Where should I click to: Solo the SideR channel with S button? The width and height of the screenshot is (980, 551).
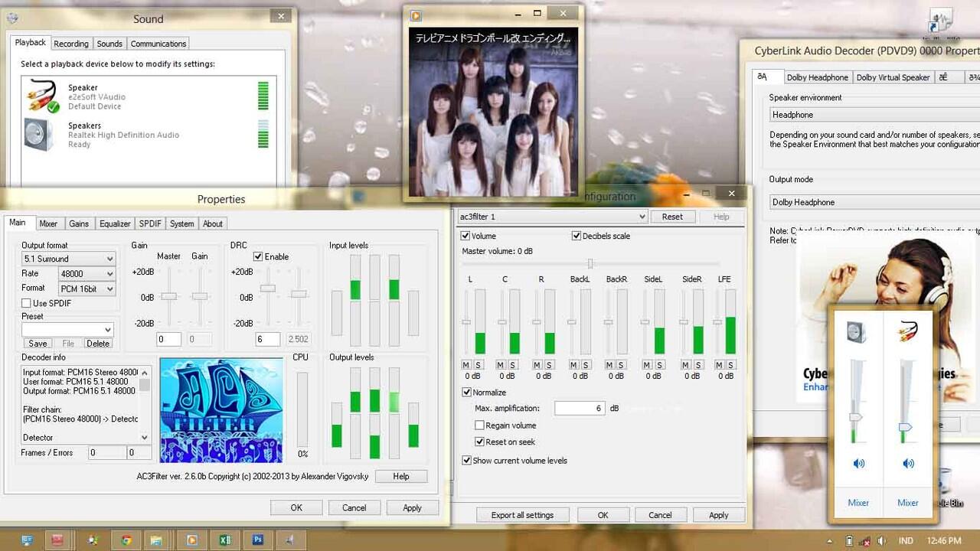point(697,365)
